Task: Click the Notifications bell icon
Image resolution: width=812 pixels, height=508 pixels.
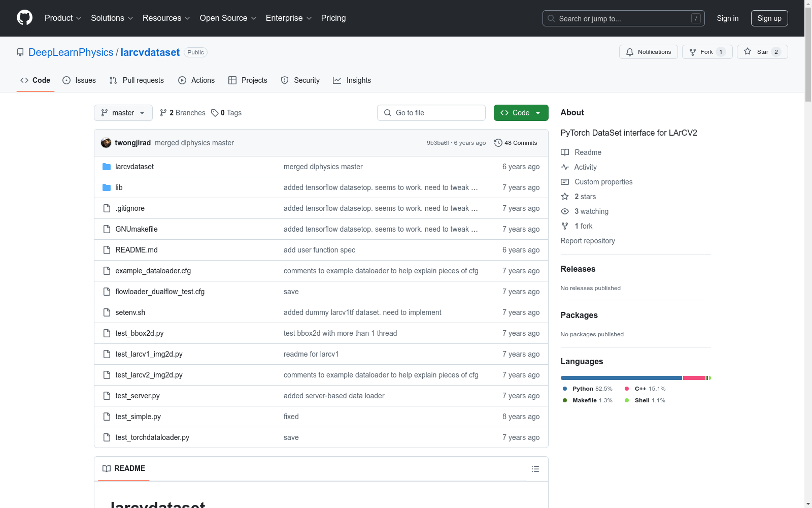Action: coord(630,52)
